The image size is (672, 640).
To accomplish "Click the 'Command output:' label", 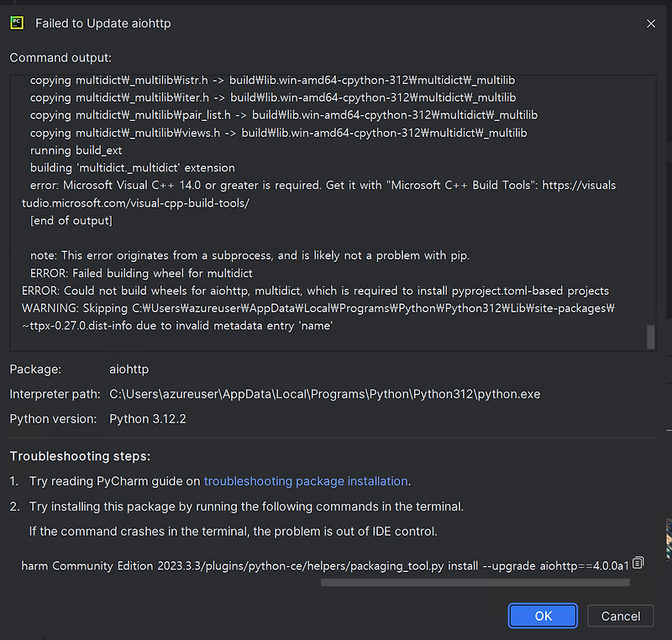I will click(x=60, y=58).
